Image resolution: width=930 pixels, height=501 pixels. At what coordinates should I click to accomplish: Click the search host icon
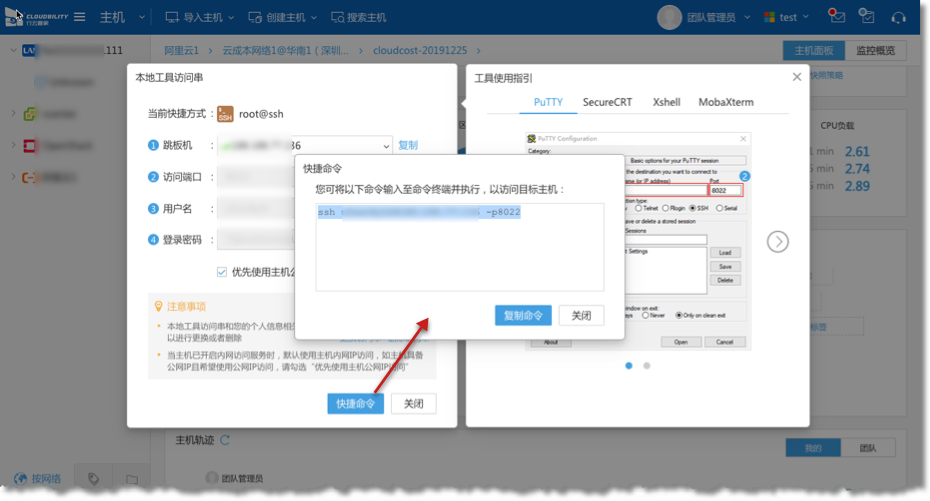point(337,17)
